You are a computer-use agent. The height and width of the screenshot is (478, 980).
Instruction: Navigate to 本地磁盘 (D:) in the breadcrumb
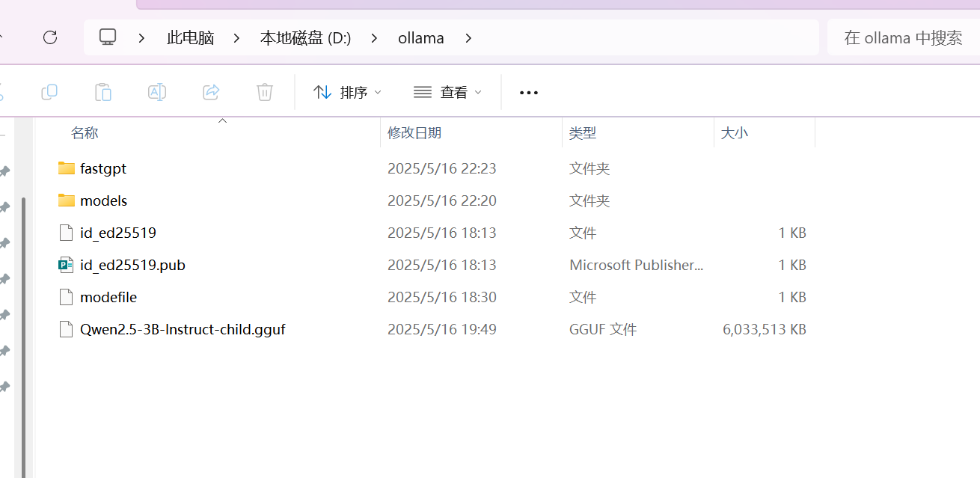point(305,38)
